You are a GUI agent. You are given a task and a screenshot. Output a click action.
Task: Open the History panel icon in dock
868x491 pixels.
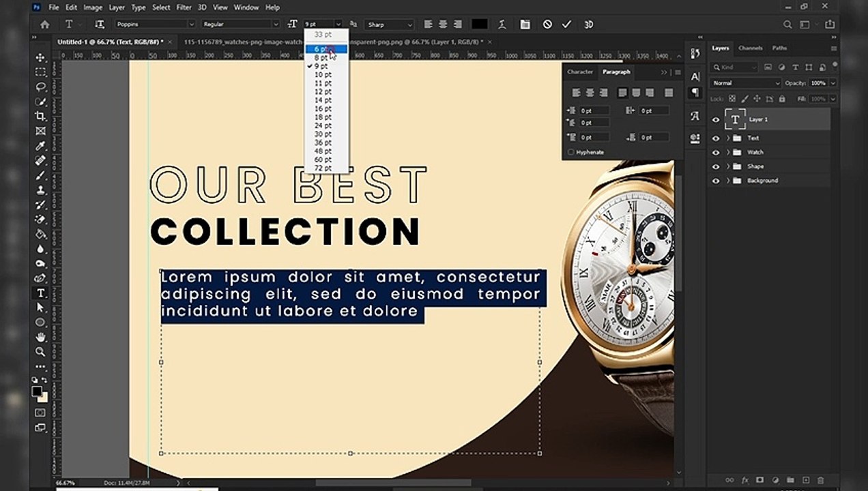[695, 53]
